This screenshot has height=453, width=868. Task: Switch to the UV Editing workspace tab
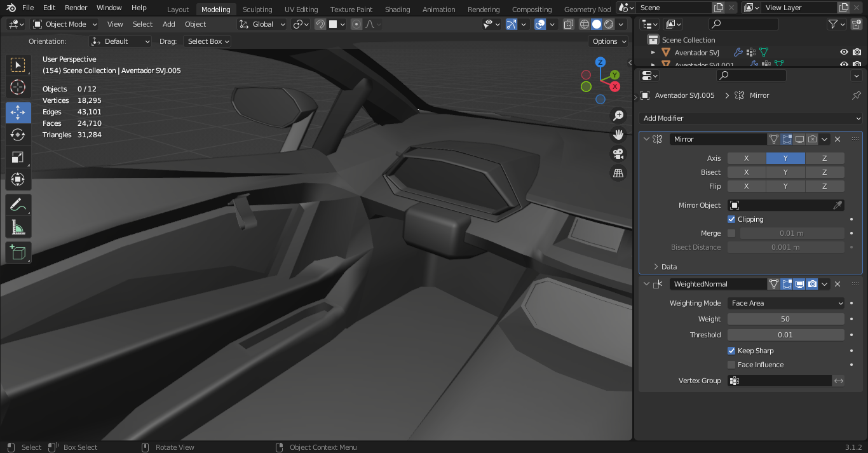[301, 10]
